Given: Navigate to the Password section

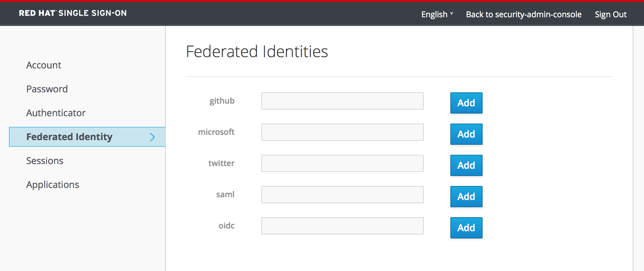Looking at the screenshot, I should click(47, 89).
